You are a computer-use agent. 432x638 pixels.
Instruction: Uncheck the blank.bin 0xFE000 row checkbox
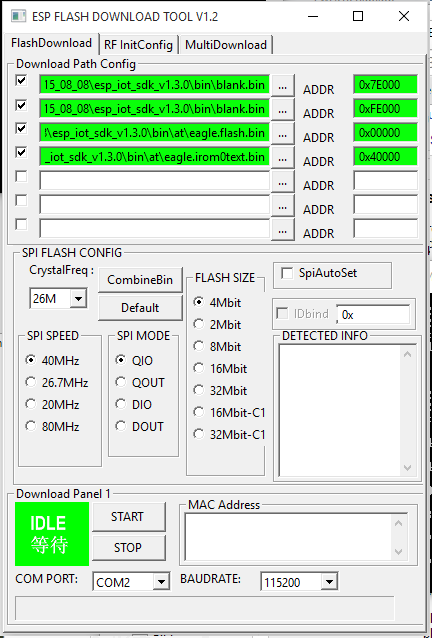[x=21, y=105]
